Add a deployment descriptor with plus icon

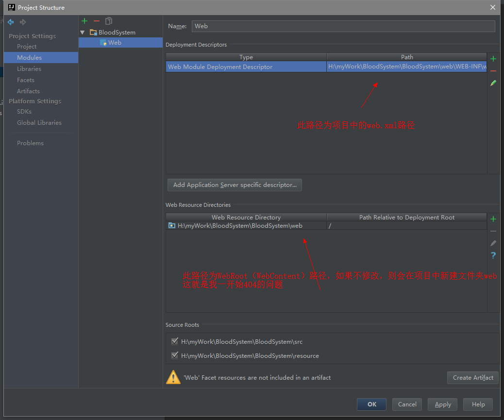[x=493, y=59]
